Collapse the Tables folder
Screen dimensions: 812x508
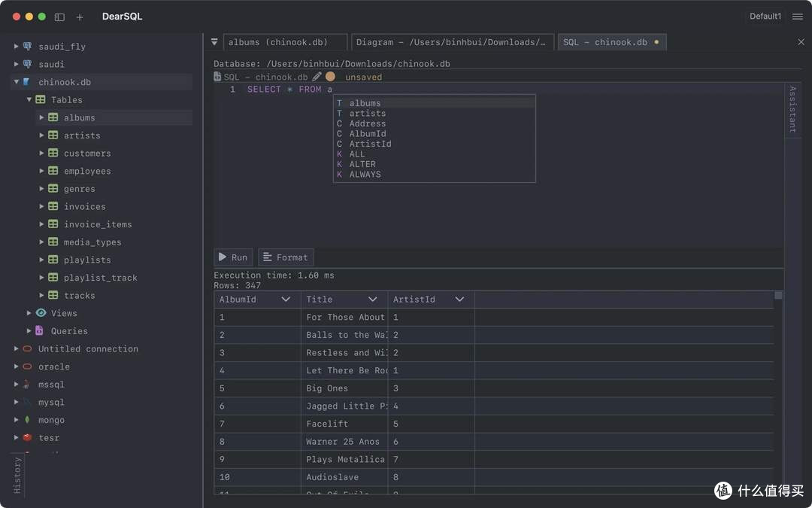tap(29, 99)
